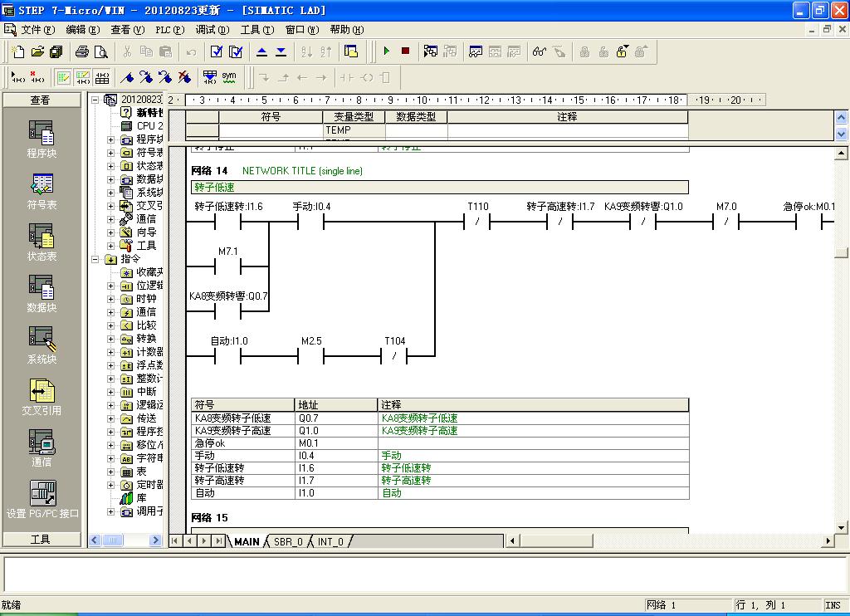Image resolution: width=850 pixels, height=616 pixels.
Task: Click the sym create symbol table icon
Action: pos(229,77)
